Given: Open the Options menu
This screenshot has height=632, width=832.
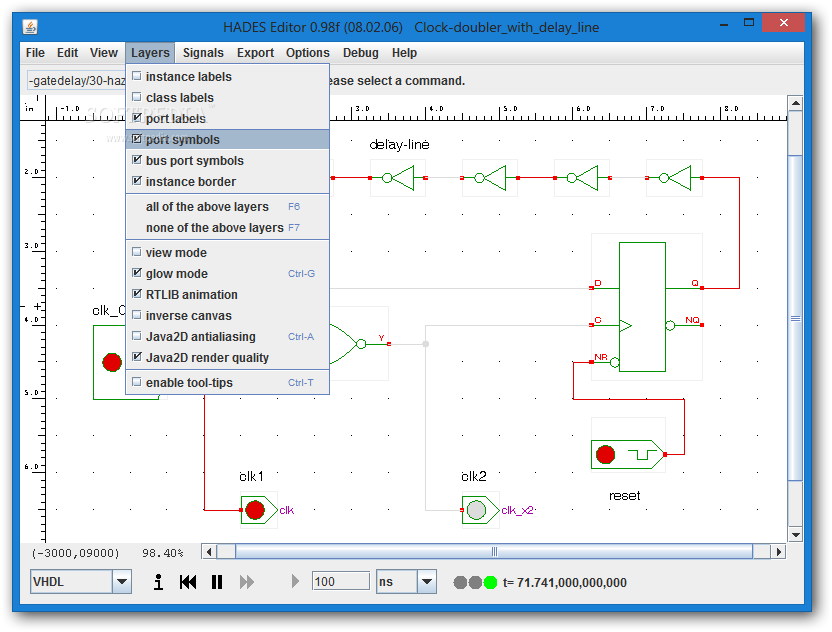Looking at the screenshot, I should tap(308, 53).
